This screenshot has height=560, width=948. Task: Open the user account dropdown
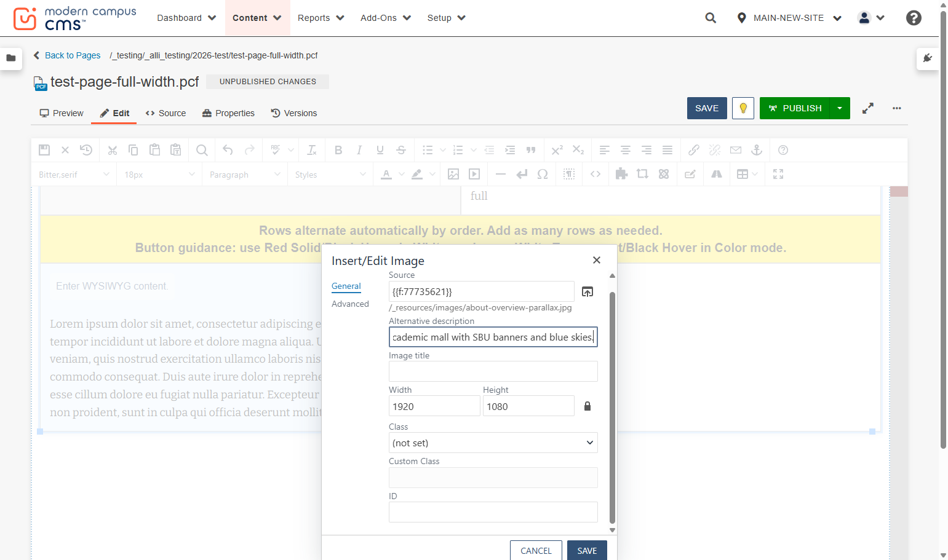[x=871, y=18]
